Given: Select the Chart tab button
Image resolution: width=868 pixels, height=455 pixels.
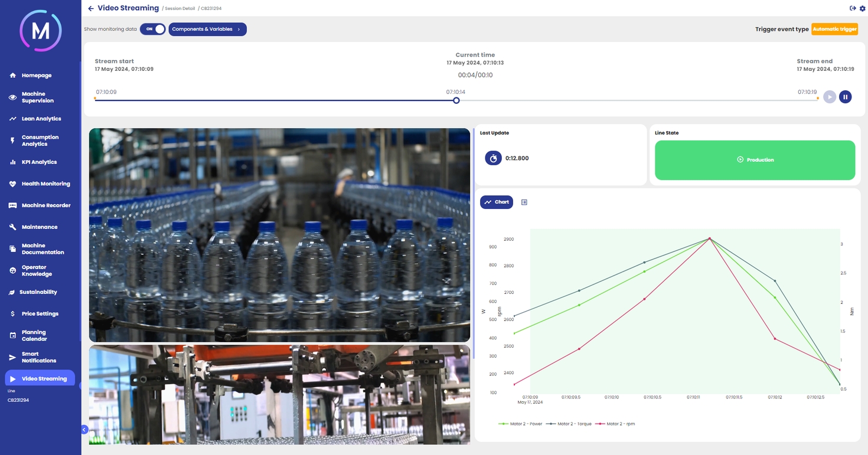Looking at the screenshot, I should point(497,202).
